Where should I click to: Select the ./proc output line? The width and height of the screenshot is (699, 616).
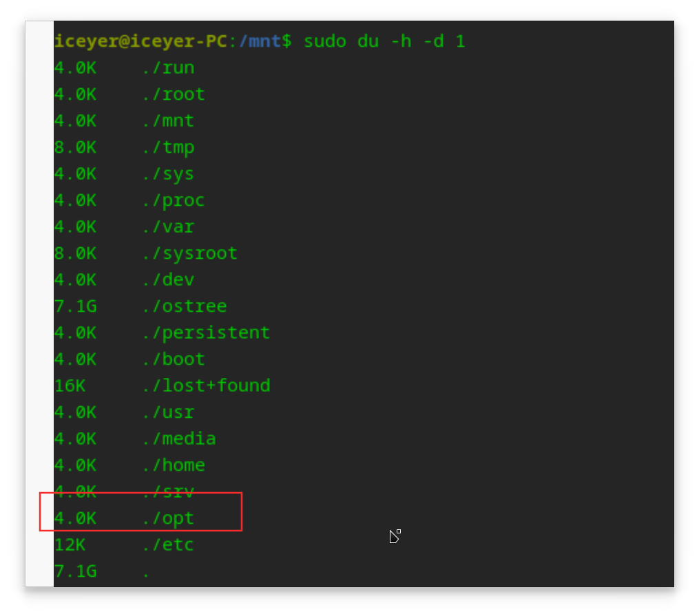129,200
